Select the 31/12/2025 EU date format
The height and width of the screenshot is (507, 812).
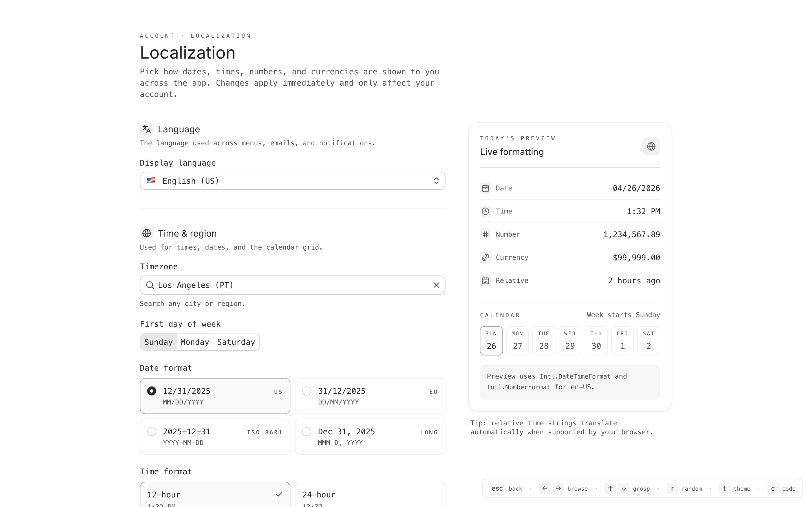[370, 396]
